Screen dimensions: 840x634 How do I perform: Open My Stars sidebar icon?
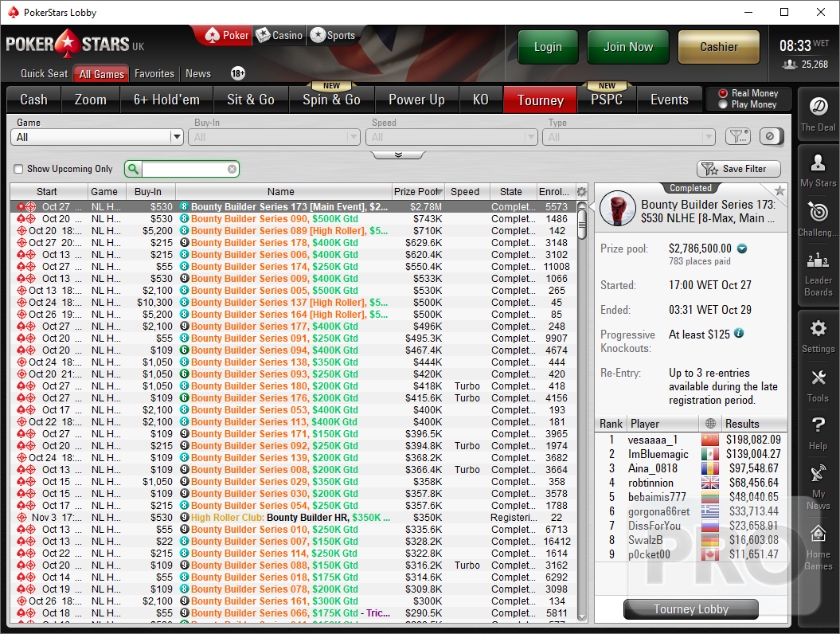[818, 162]
